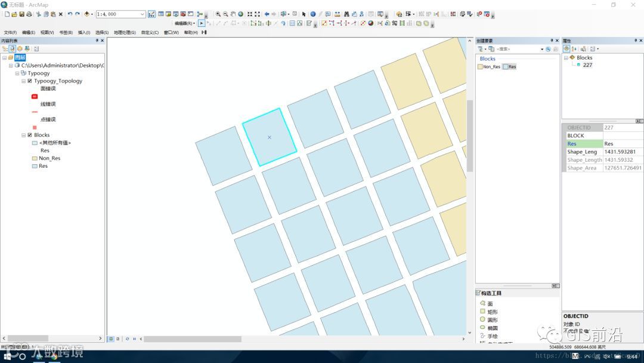Click the Undo arrow icon
This screenshot has height=363, width=644.
click(x=70, y=14)
